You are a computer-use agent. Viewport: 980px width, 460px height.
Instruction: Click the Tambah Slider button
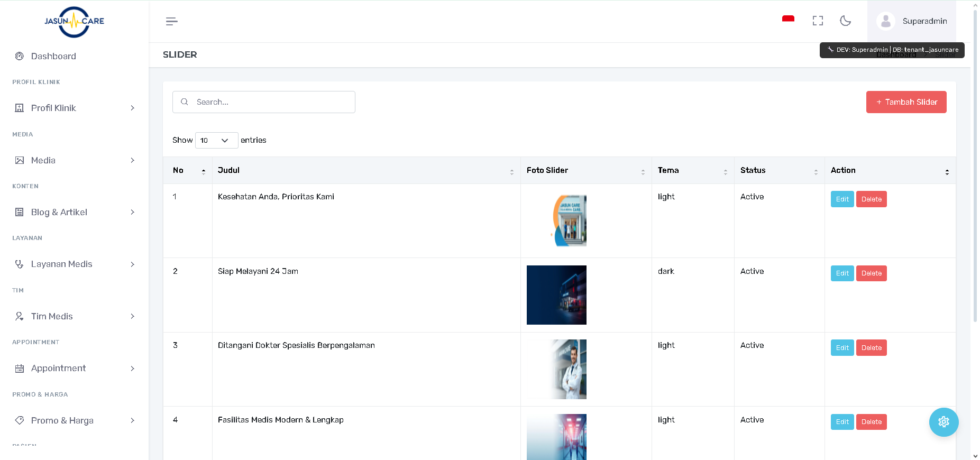point(906,102)
